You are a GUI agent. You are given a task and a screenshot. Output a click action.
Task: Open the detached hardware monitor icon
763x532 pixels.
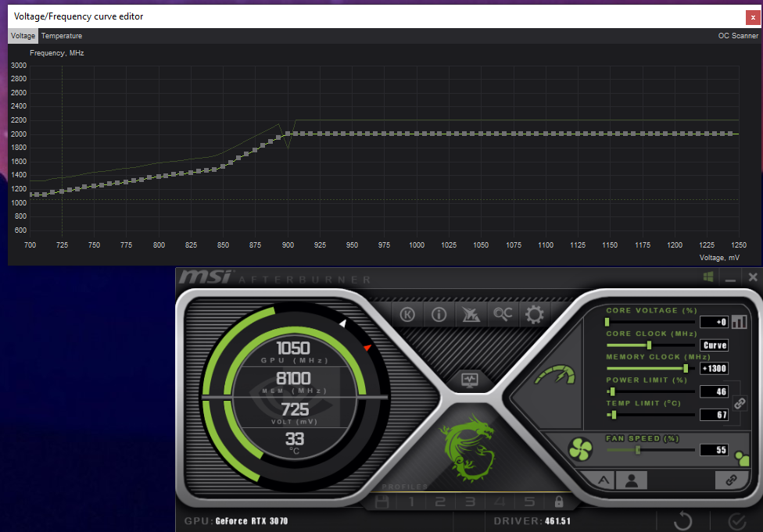pyautogui.click(x=470, y=380)
